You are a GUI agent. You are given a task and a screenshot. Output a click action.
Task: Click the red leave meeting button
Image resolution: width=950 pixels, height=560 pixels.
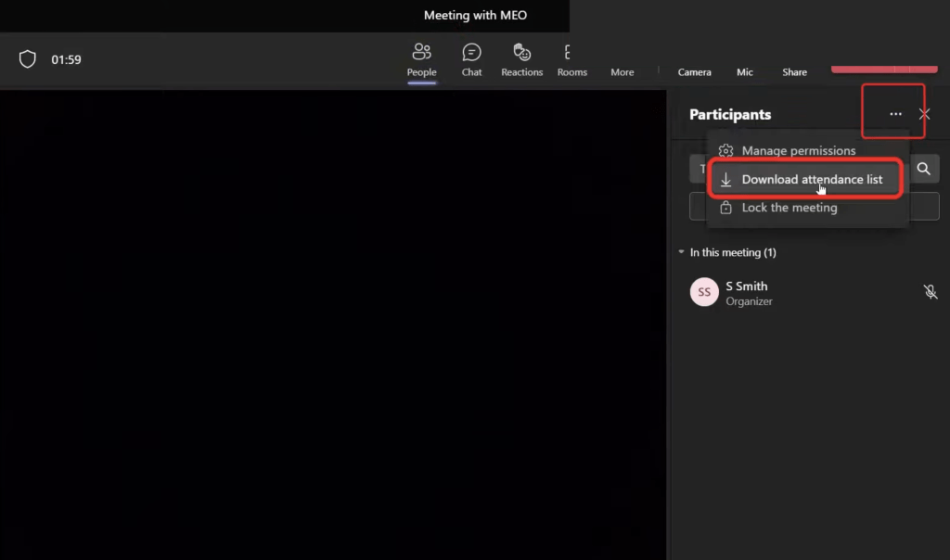click(x=884, y=69)
